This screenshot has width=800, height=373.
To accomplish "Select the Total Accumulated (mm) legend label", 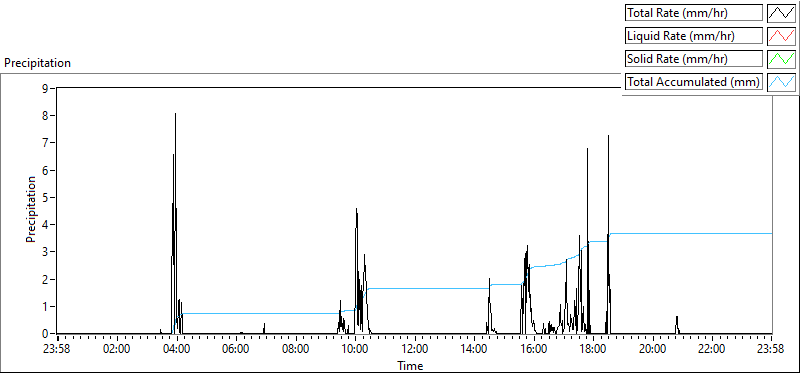I will click(694, 82).
